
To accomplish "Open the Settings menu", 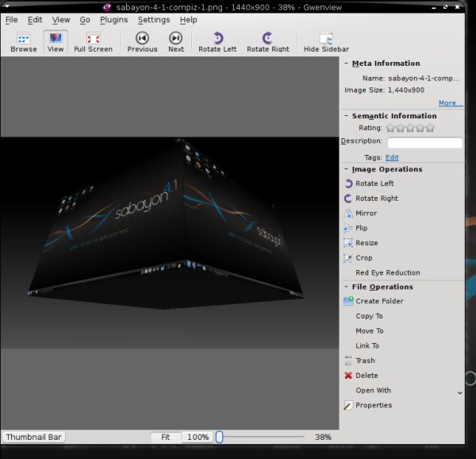I will [x=153, y=20].
